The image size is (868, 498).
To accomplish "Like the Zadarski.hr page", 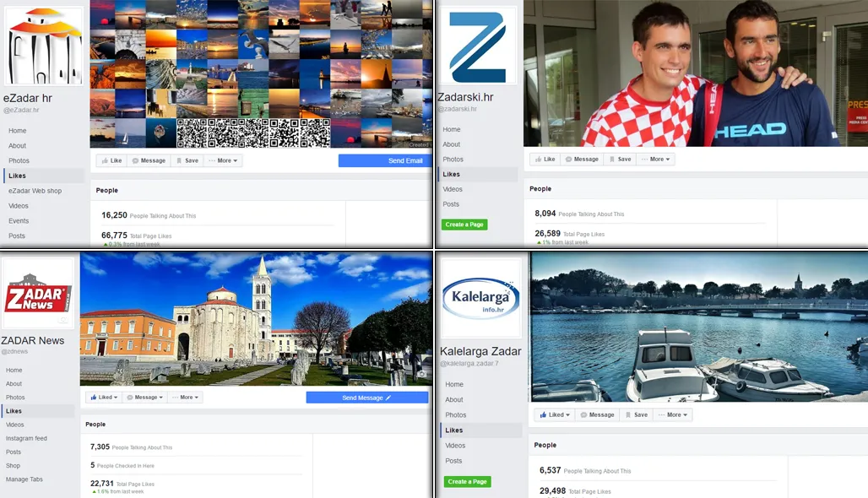I will 545,159.
